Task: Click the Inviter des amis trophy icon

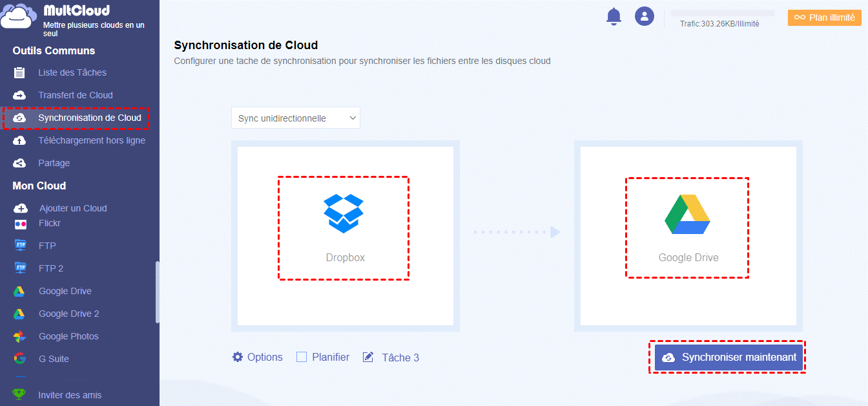Action: 20,395
